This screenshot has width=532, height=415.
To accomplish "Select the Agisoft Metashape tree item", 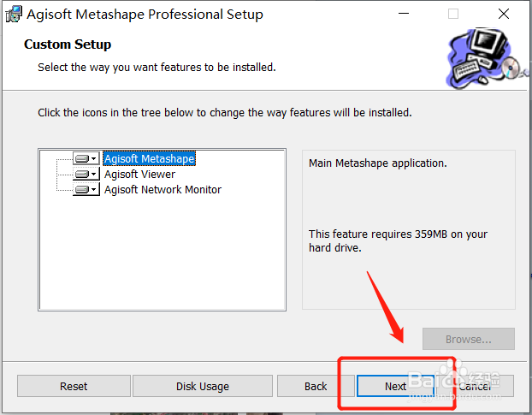I will 150,158.
